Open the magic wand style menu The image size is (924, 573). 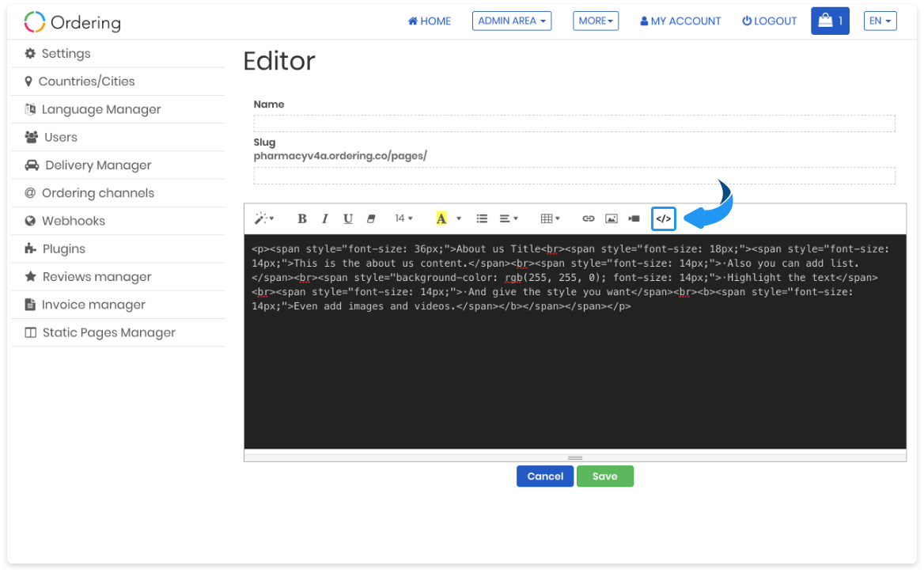tap(264, 218)
